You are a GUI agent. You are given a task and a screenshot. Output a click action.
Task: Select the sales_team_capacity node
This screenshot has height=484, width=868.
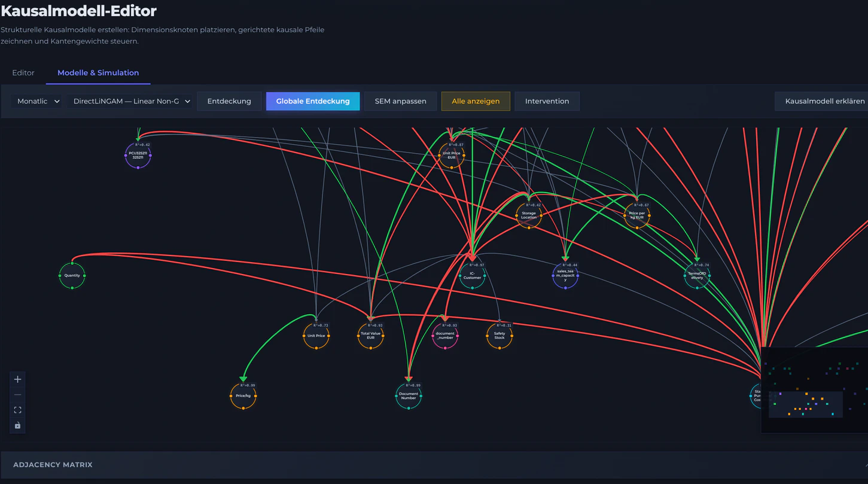pos(565,275)
